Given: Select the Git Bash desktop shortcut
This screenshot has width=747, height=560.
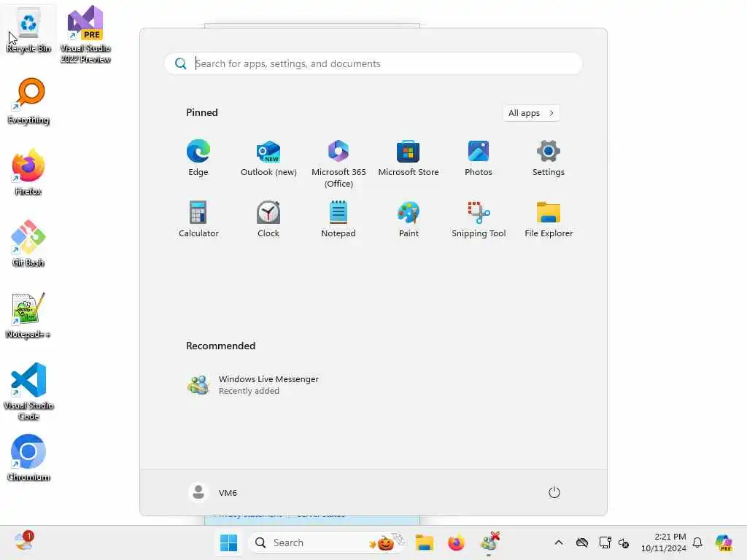Looking at the screenshot, I should [x=28, y=245].
